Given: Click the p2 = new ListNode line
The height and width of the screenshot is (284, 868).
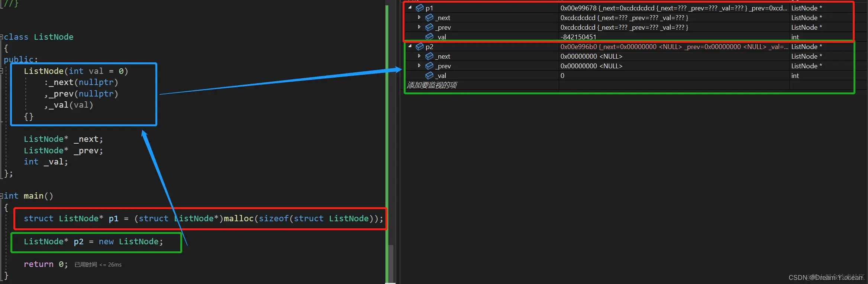Looking at the screenshot, I should pos(93,241).
